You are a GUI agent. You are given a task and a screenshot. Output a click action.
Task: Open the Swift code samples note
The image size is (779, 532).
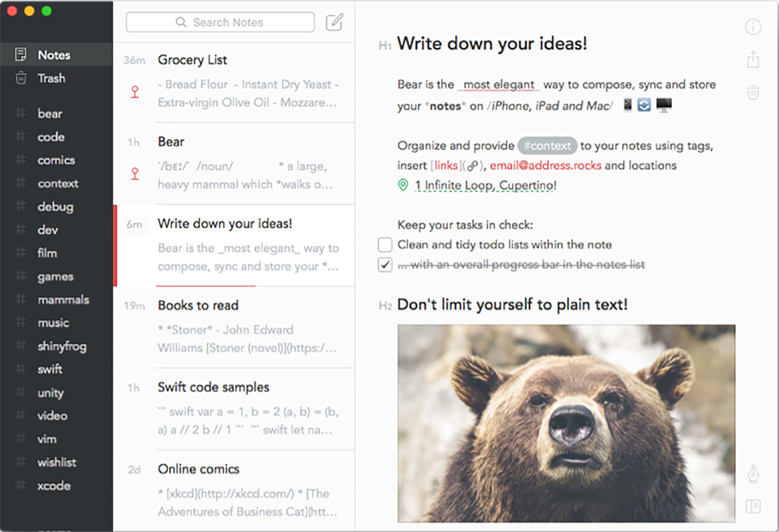tap(234, 409)
